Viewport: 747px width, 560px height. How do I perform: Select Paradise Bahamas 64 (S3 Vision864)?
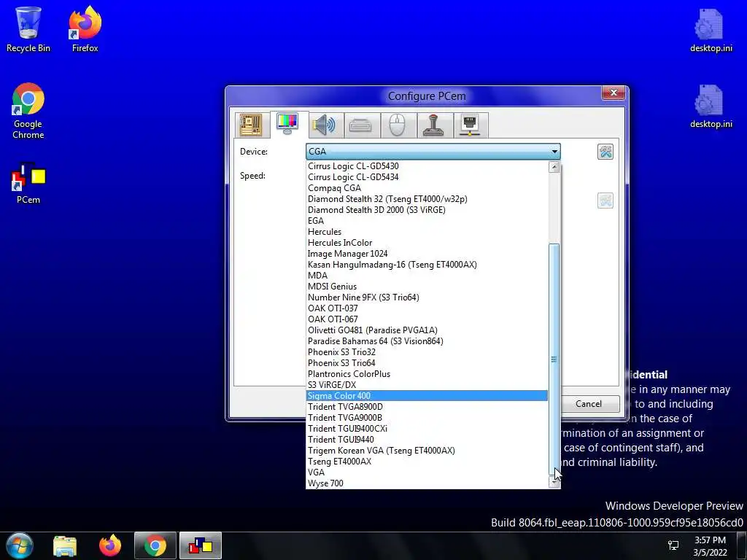pyautogui.click(x=427, y=341)
